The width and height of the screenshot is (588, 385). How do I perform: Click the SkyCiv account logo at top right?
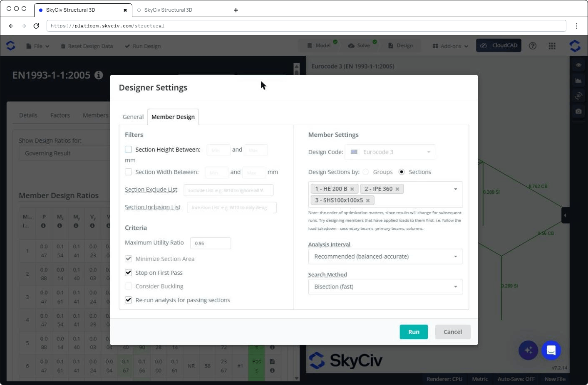[x=575, y=46]
